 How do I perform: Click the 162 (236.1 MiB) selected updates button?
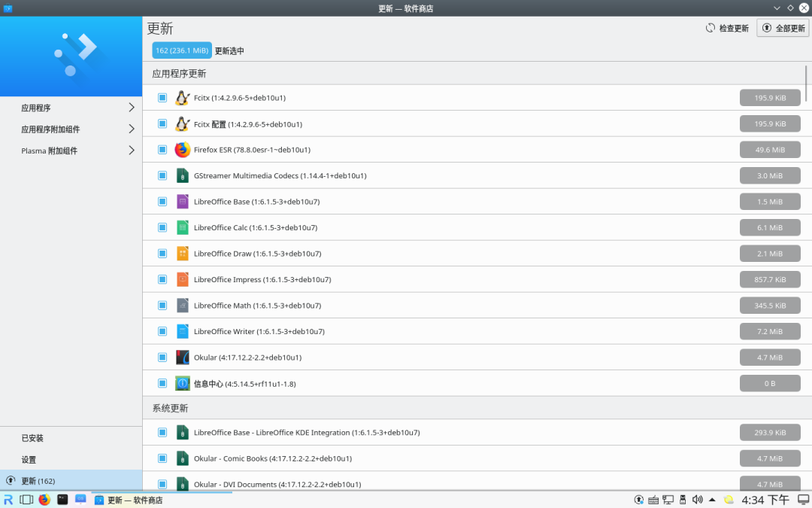[x=182, y=50]
